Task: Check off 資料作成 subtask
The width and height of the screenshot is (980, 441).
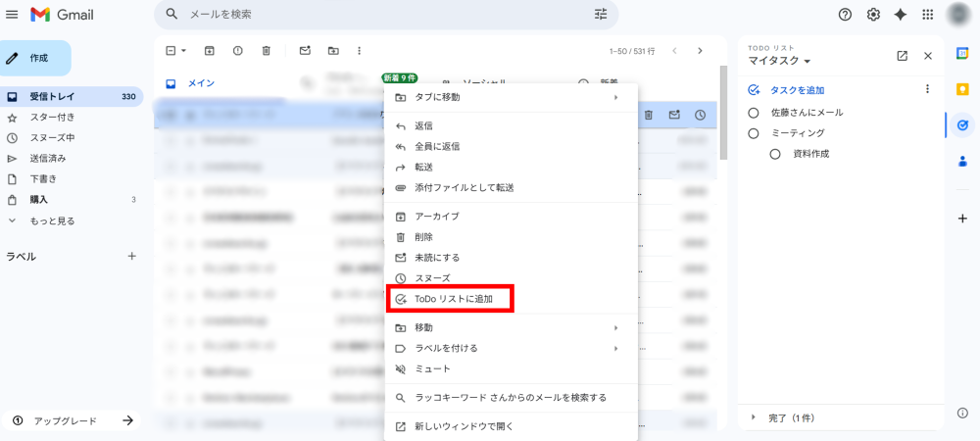Action: [775, 154]
